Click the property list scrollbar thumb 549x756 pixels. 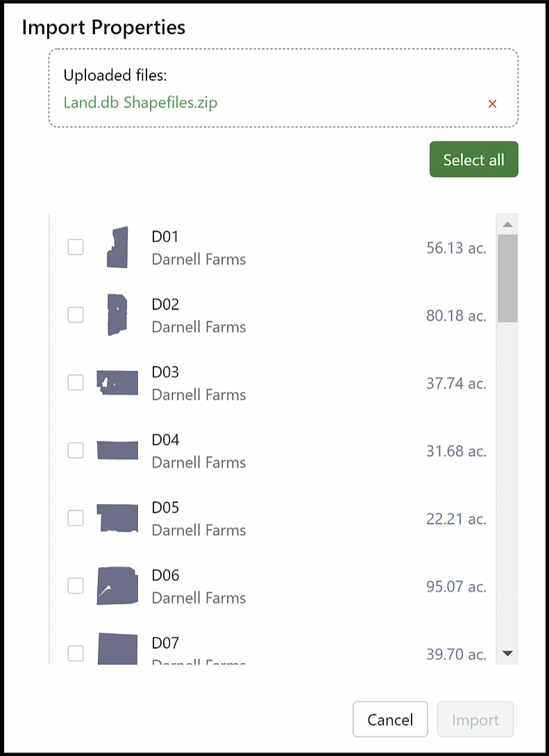(x=507, y=278)
